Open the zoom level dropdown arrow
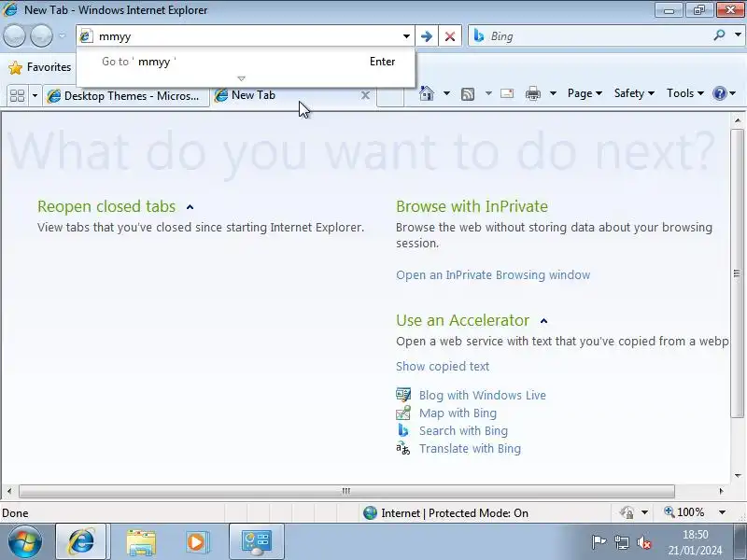Image resolution: width=747 pixels, height=560 pixels. pos(722,512)
